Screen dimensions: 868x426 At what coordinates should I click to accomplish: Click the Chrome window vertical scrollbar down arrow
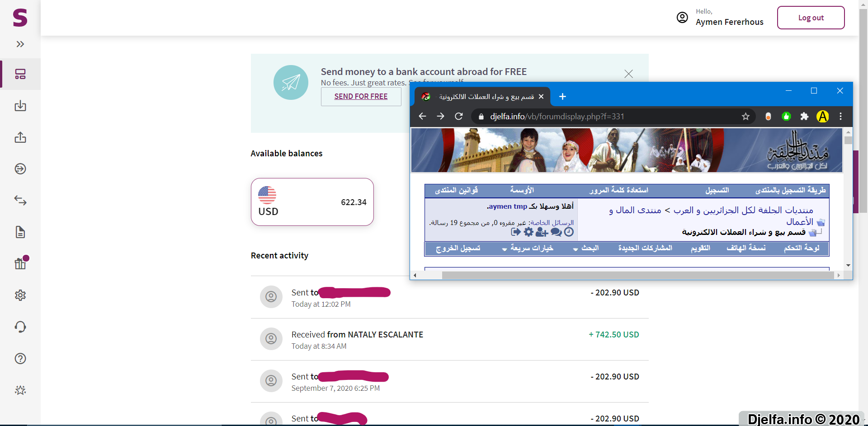coord(848,266)
